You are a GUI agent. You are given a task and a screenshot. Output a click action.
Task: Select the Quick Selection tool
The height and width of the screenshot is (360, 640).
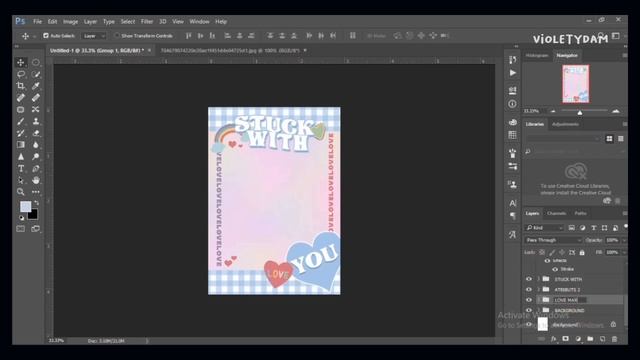click(x=36, y=74)
